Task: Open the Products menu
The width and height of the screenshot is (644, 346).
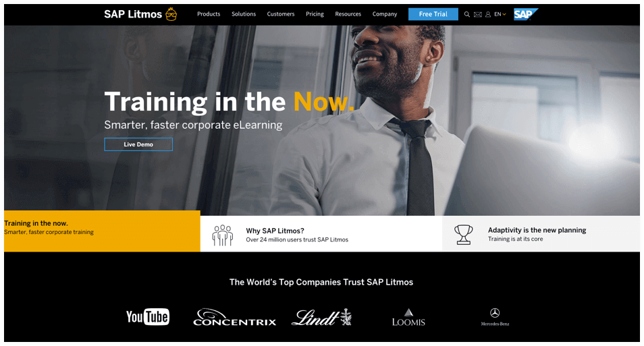Action: point(209,14)
